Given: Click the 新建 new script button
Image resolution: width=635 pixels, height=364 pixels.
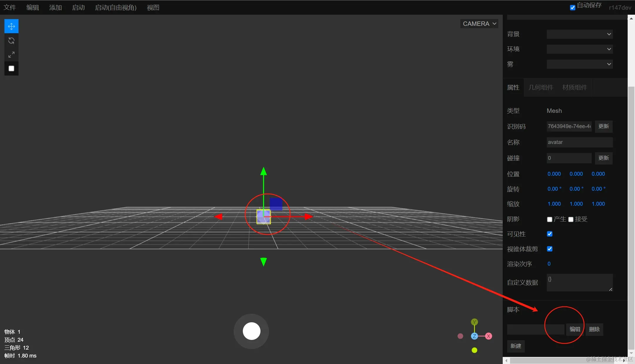Looking at the screenshot, I should pos(516,346).
